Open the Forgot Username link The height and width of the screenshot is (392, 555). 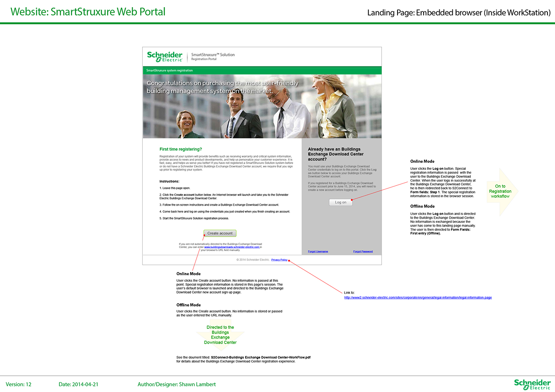pos(318,252)
